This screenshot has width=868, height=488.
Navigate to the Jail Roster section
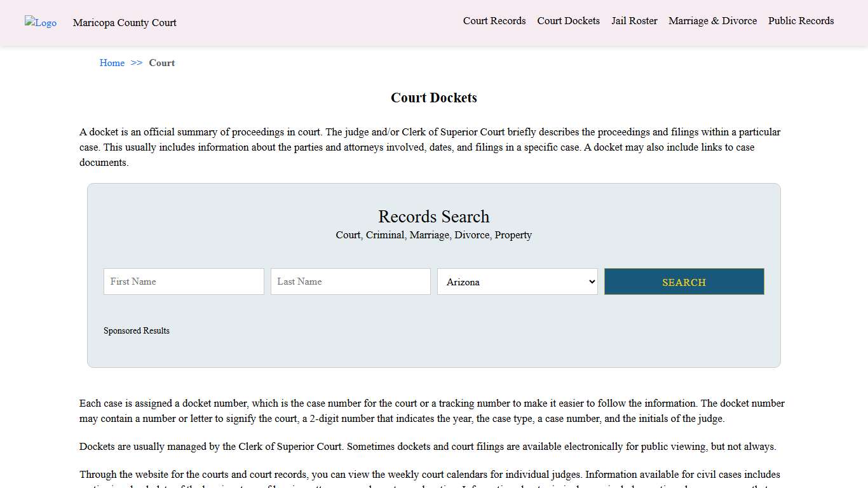tap(634, 21)
